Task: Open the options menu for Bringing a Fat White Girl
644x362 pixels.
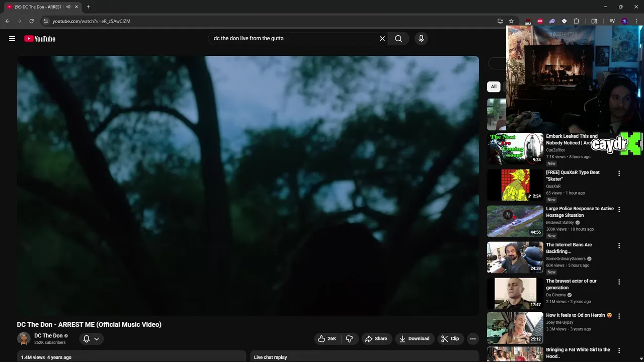Action: click(619, 350)
